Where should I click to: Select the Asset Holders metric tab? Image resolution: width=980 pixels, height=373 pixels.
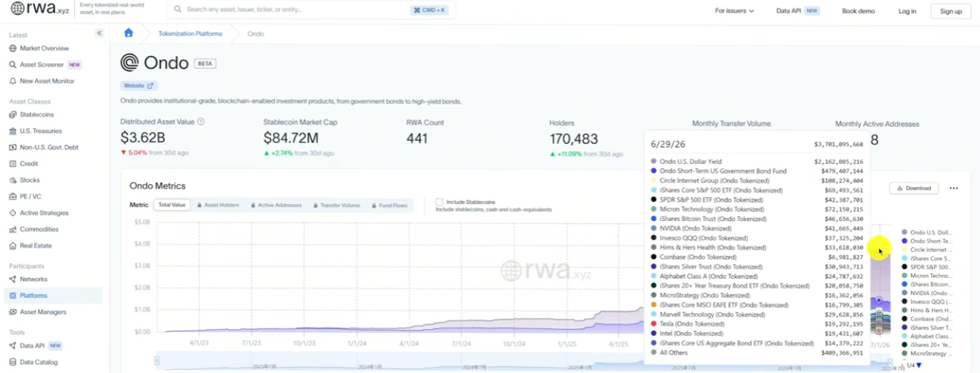[x=218, y=205]
